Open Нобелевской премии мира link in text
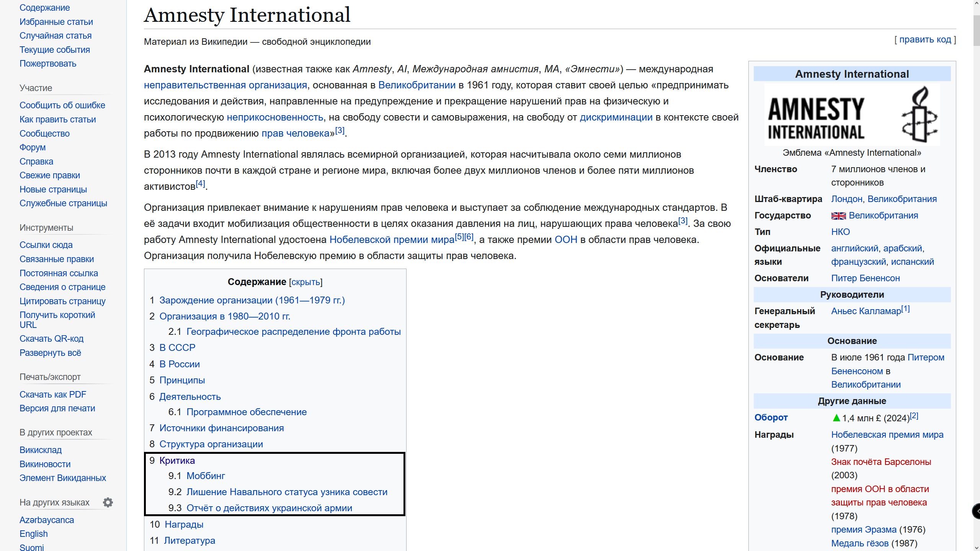 pos(392,240)
